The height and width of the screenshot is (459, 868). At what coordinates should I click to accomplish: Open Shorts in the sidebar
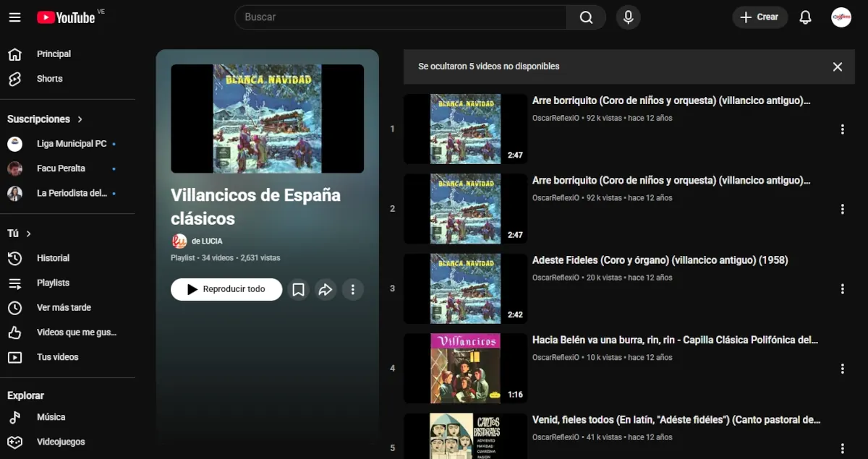click(x=49, y=79)
